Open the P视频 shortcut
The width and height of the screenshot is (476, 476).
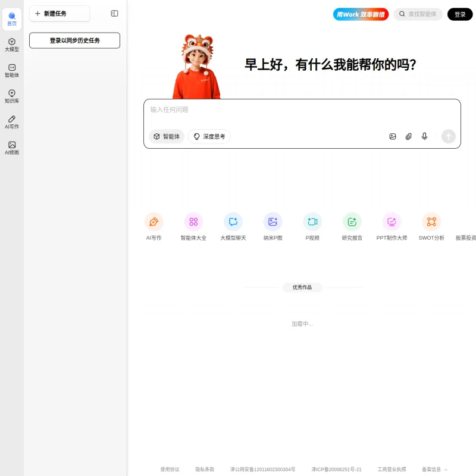312,227
